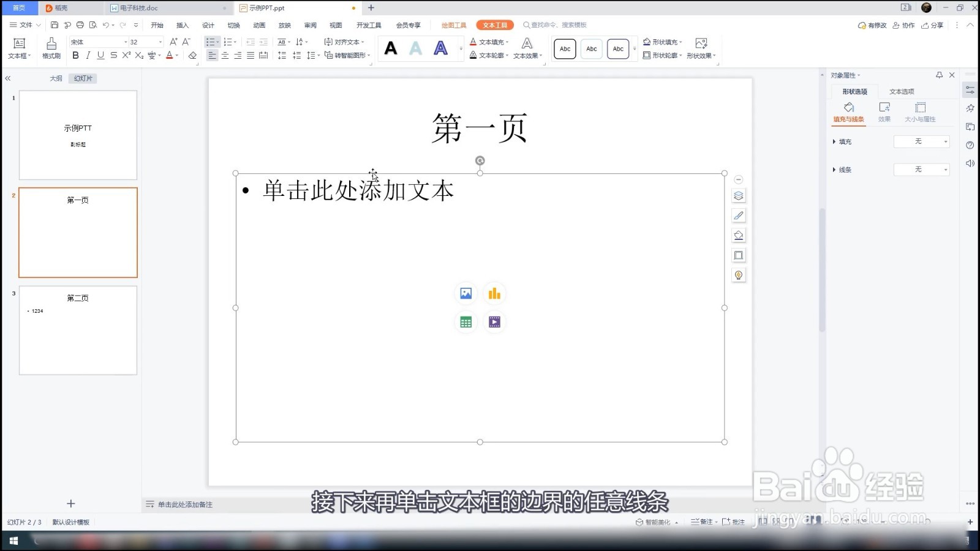
Task: Open the font color swatch picker
Action: (x=178, y=55)
